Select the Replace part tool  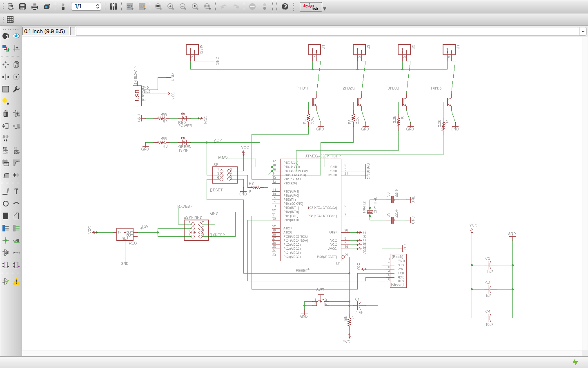point(16,126)
